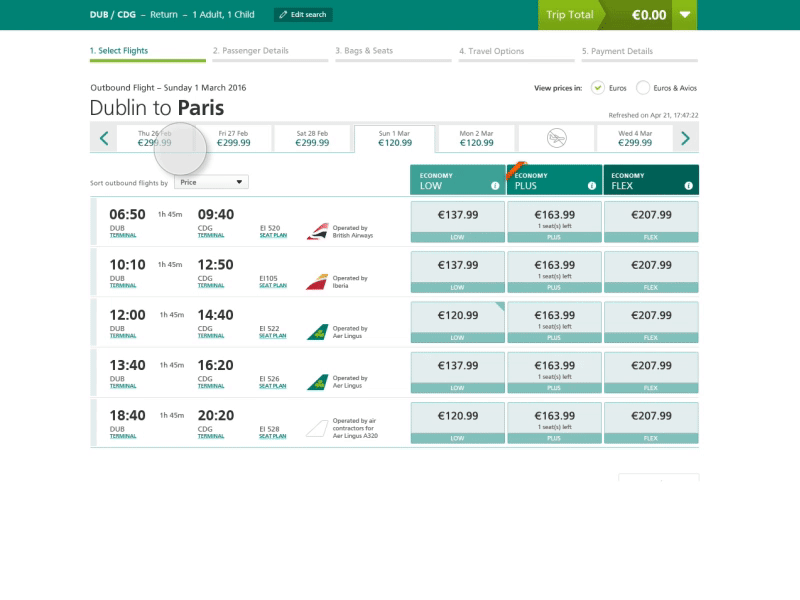Open the Price sort dropdown
The width and height of the screenshot is (800, 600).
pyautogui.click(x=211, y=182)
